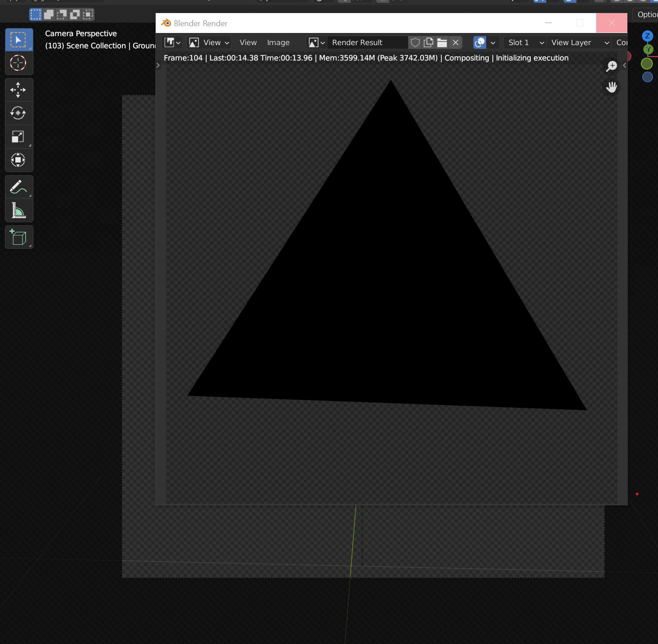Click the Blender Render window title
This screenshot has height=644, width=658.
[x=200, y=23]
